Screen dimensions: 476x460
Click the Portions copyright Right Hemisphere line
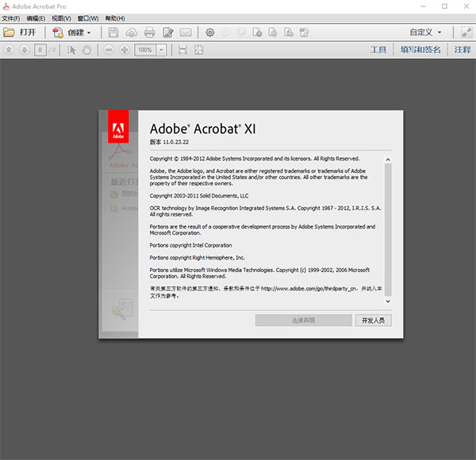pyautogui.click(x=198, y=258)
